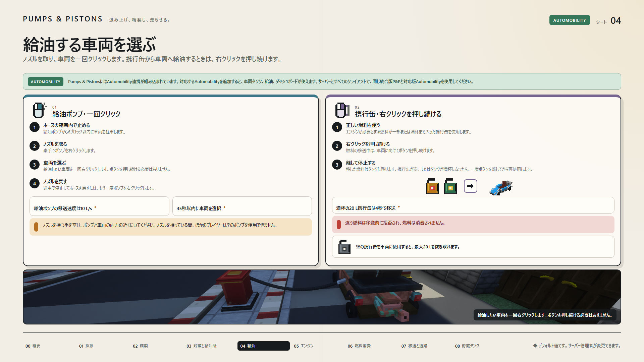Viewport: 644px width, 362px height.
Task: Open the 00 概要 tab
Action: [x=33, y=346]
